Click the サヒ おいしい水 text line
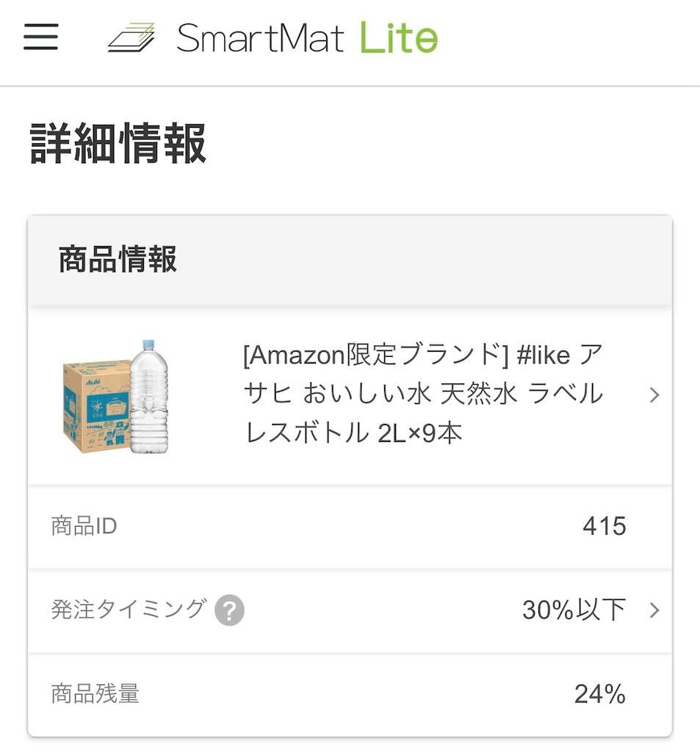The height and width of the screenshot is (752, 700). (422, 395)
